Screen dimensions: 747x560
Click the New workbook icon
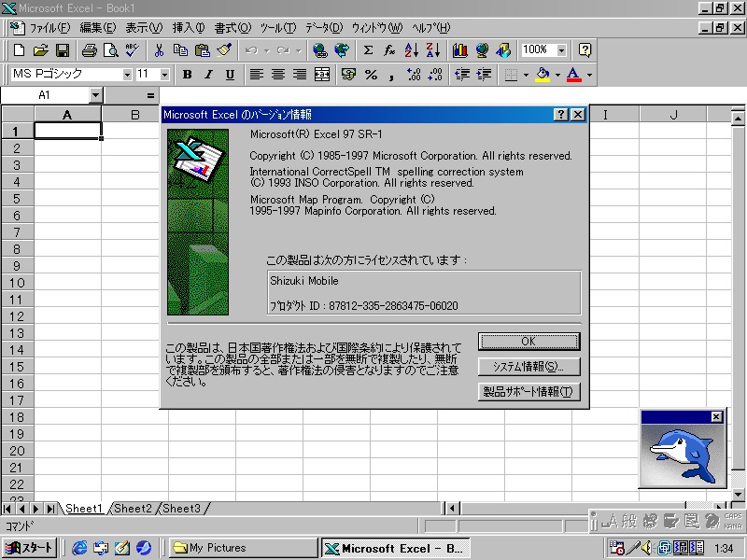(x=19, y=50)
